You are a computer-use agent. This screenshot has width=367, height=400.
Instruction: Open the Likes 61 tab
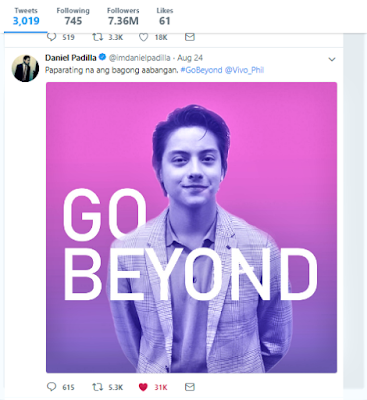tap(165, 17)
